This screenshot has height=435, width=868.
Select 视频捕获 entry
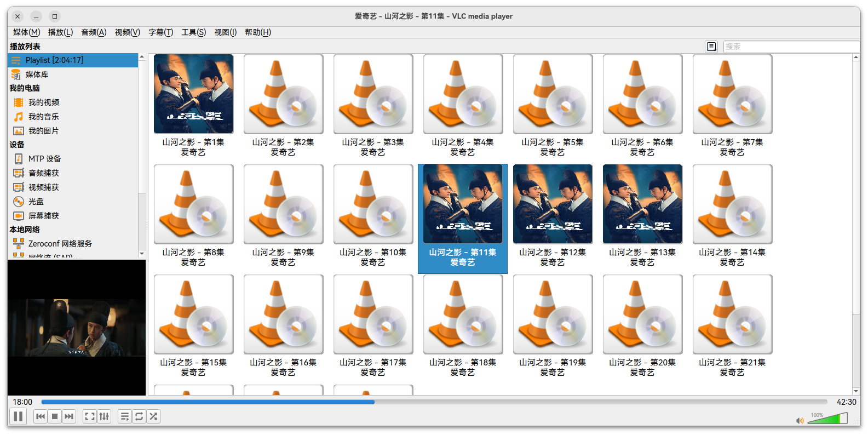[73, 187]
